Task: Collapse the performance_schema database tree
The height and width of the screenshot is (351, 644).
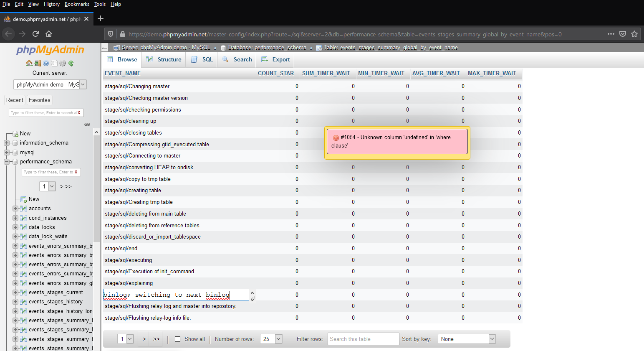Action: click(7, 162)
